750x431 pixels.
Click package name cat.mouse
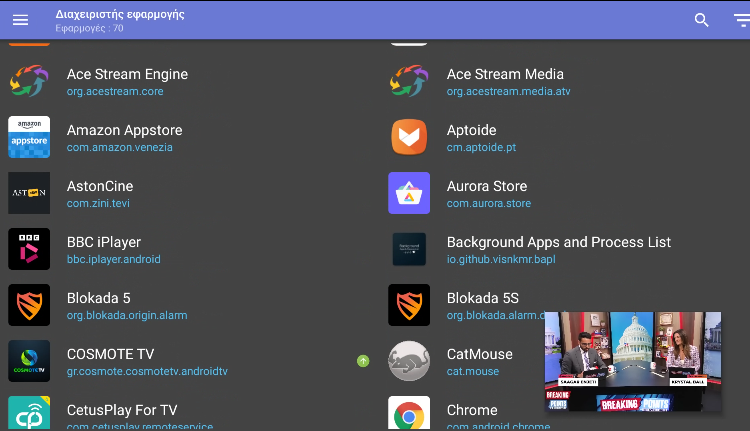(x=473, y=371)
